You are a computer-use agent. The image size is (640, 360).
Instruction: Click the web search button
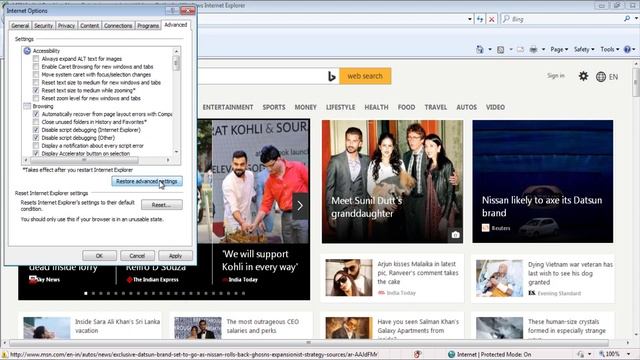coord(365,76)
